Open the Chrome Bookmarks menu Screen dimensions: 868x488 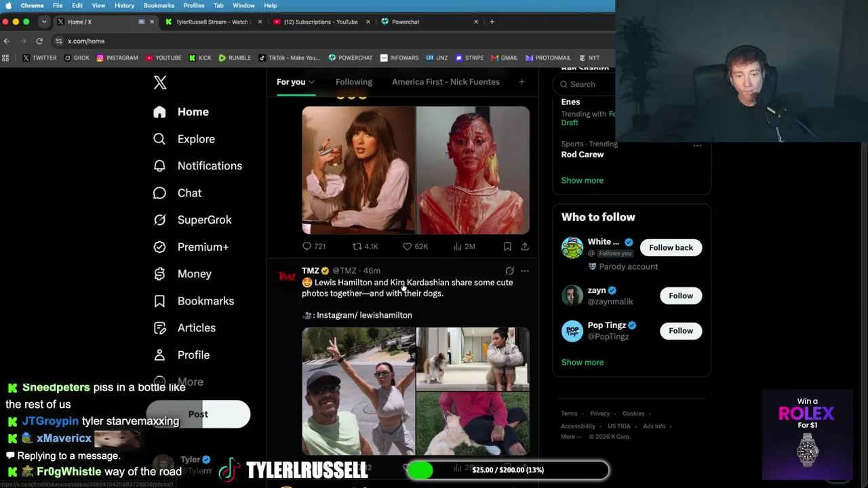point(159,5)
